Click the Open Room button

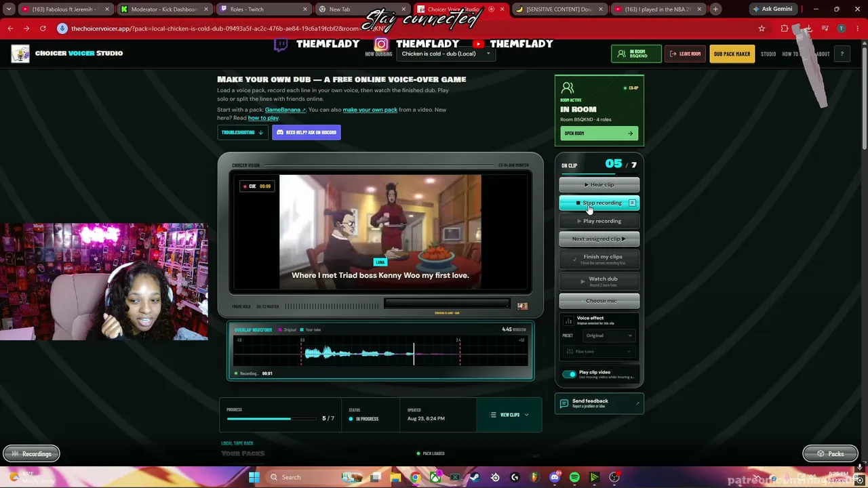pyautogui.click(x=599, y=134)
